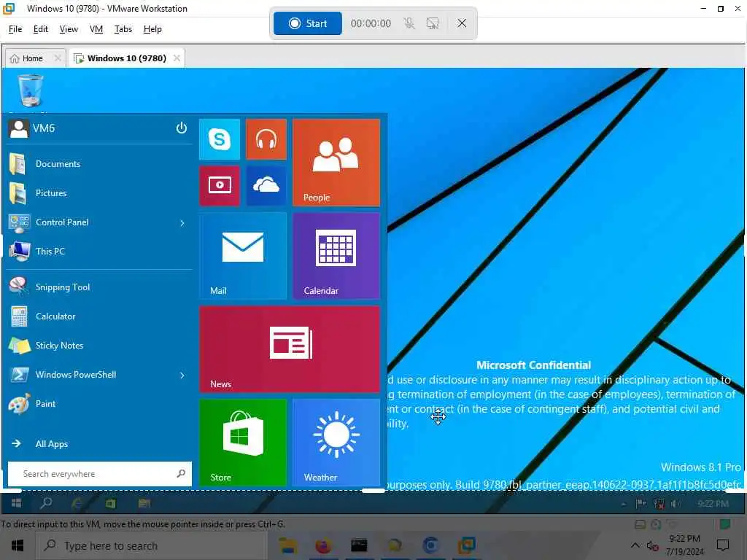Open host notifications panel

click(x=723, y=545)
